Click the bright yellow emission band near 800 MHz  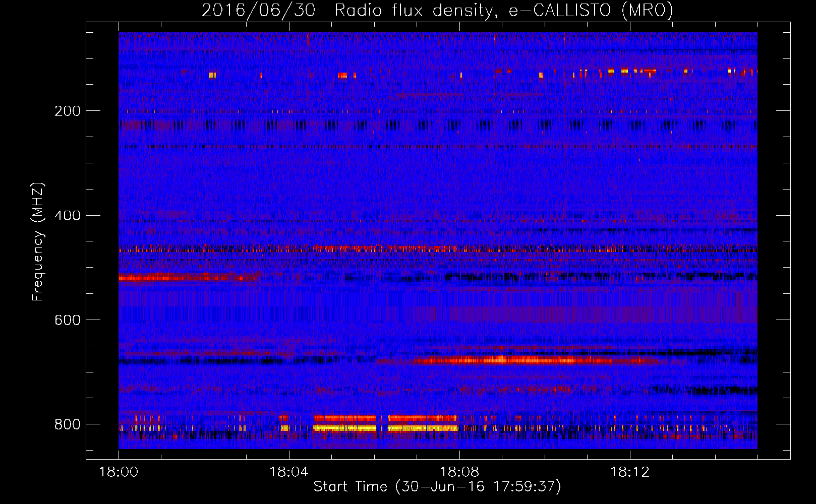386,428
